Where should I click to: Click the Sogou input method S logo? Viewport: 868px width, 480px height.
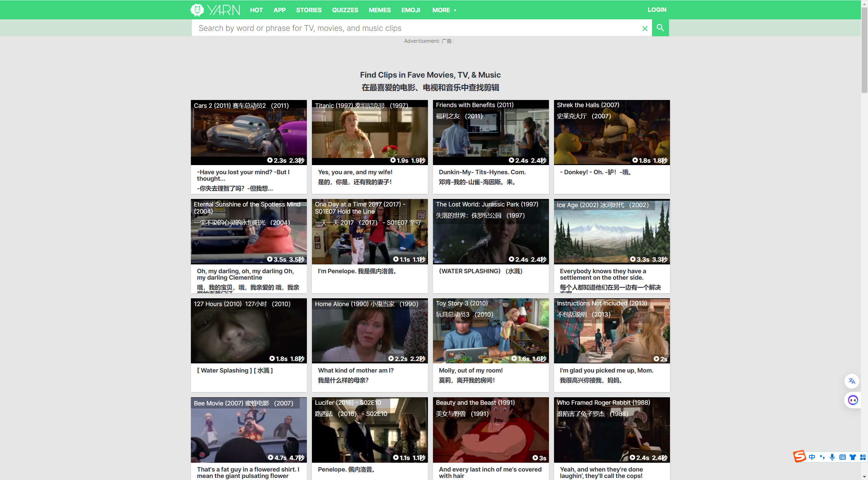(799, 457)
